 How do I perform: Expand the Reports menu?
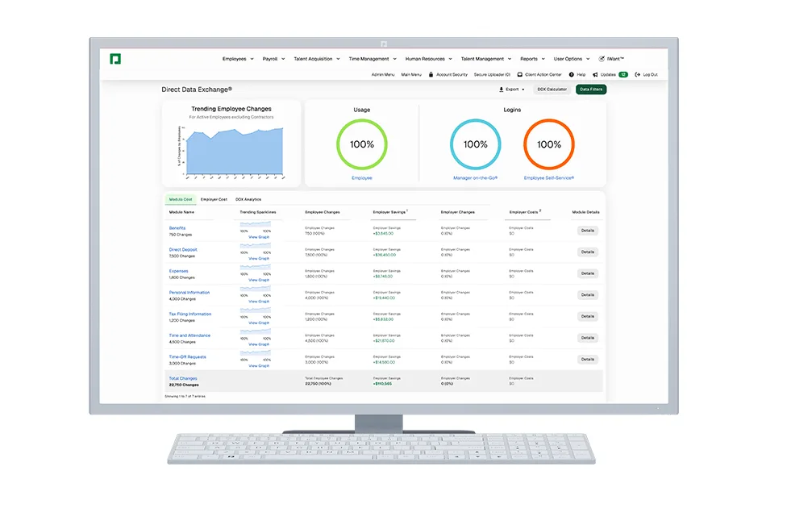(532, 59)
